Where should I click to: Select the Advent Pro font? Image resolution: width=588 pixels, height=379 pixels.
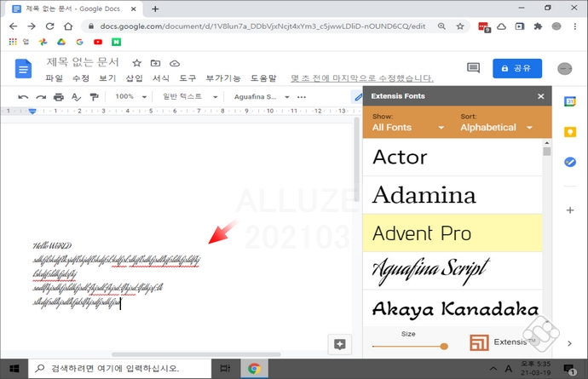click(x=453, y=233)
